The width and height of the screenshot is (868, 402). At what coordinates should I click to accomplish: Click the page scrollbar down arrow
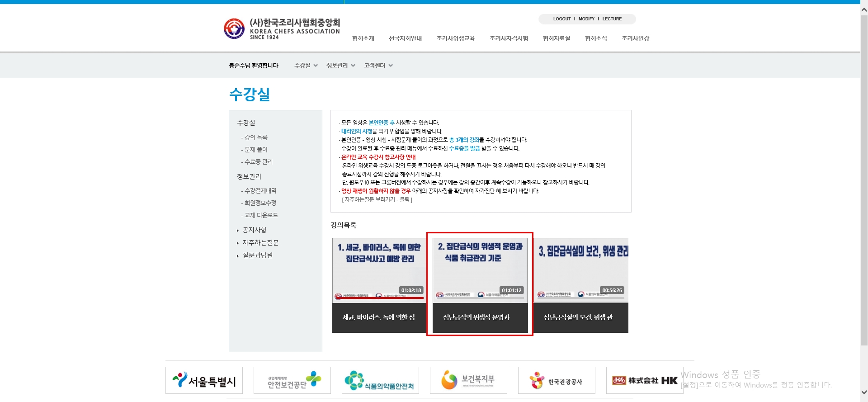(864, 393)
